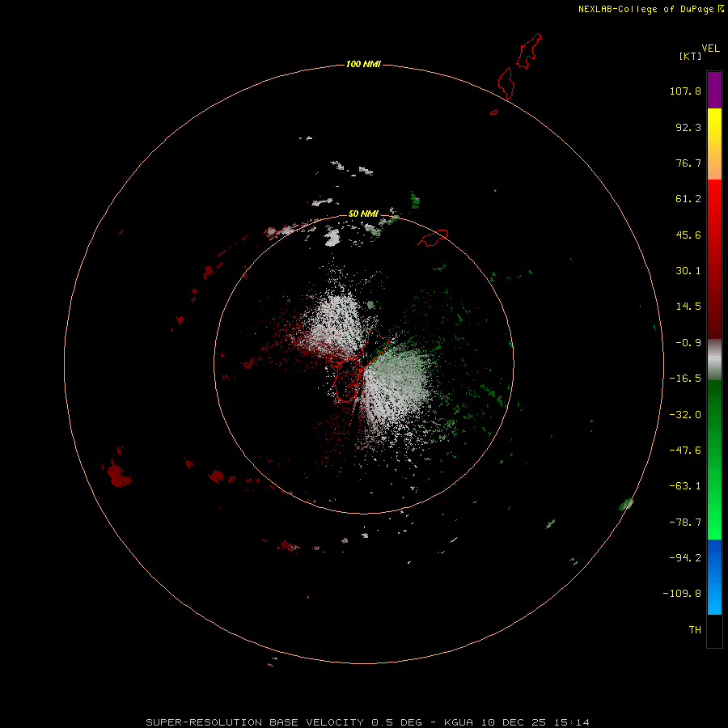This screenshot has height=728, width=728.
Task: Click the Super-Resolution Base Velocity caption text
Action: pyautogui.click(x=367, y=722)
